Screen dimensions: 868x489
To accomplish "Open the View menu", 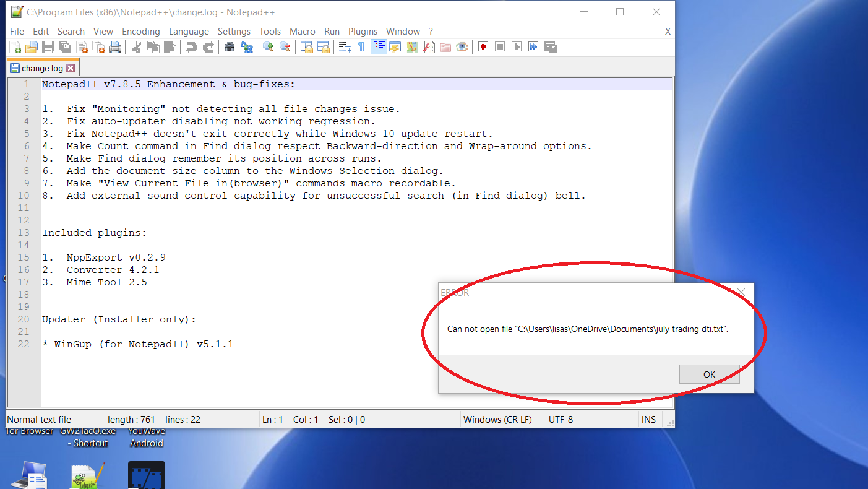I will click(x=103, y=32).
